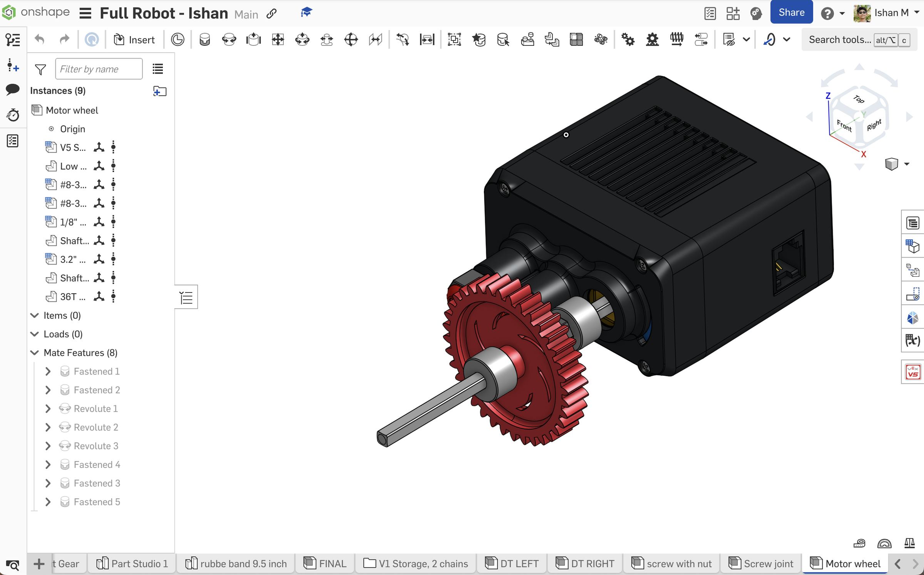Open the view display style dropdown
Image resolution: width=924 pixels, height=575 pixels.
tap(897, 164)
